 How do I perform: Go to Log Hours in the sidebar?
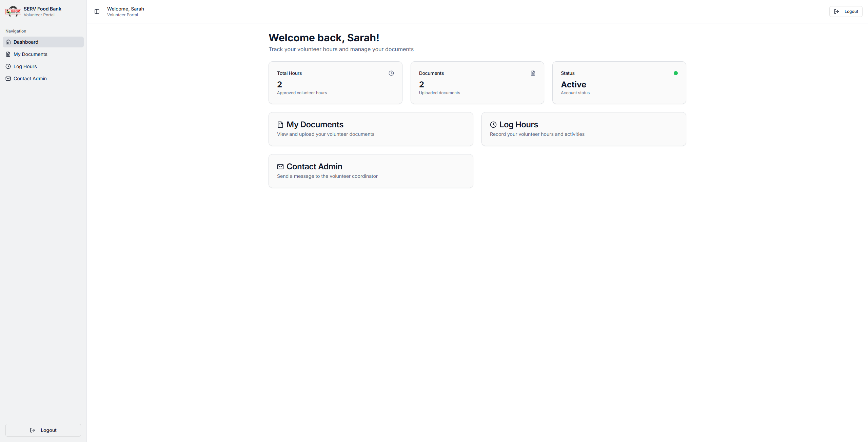25,66
